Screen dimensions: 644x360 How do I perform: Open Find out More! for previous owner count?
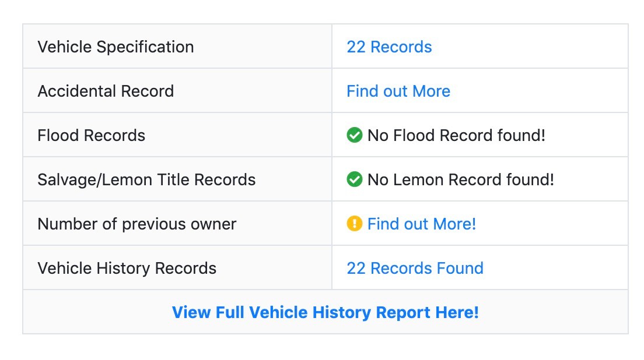click(x=421, y=223)
